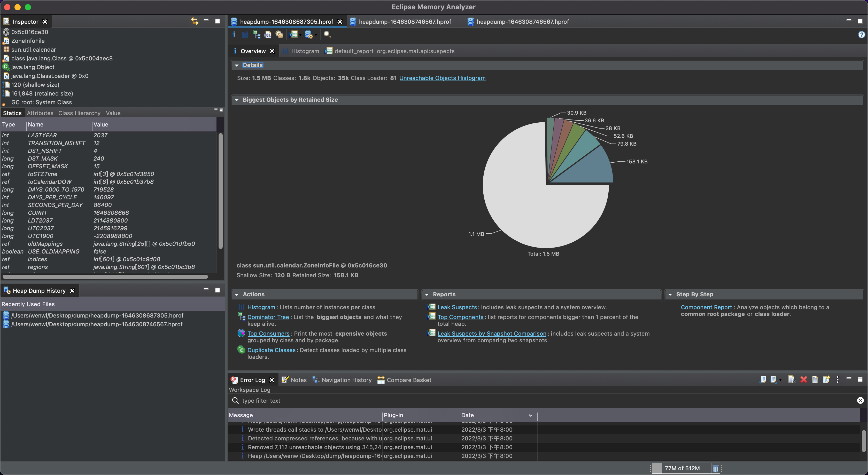Click the Leak Suspects report icon
Viewport: 868px width, 475px height.
pos(431,307)
